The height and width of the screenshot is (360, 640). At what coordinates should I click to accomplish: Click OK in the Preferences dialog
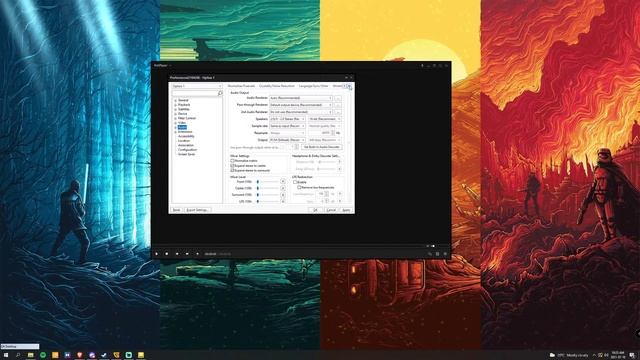point(315,210)
